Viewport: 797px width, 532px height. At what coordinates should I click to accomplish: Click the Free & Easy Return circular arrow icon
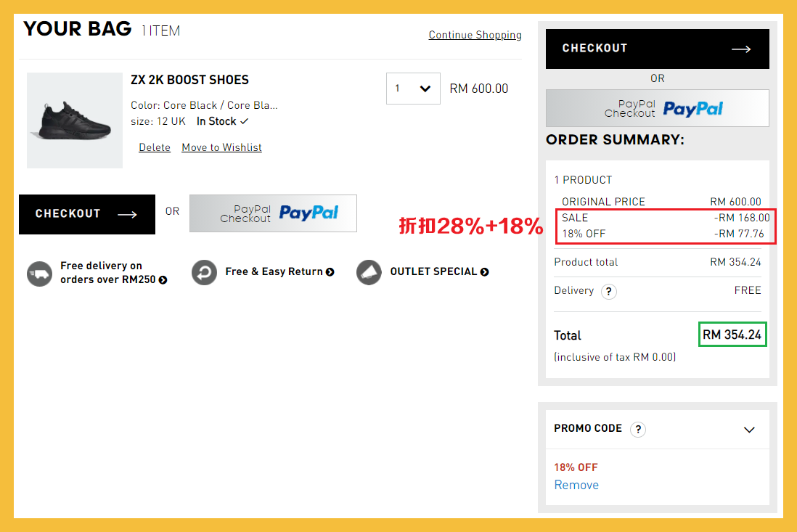(205, 273)
